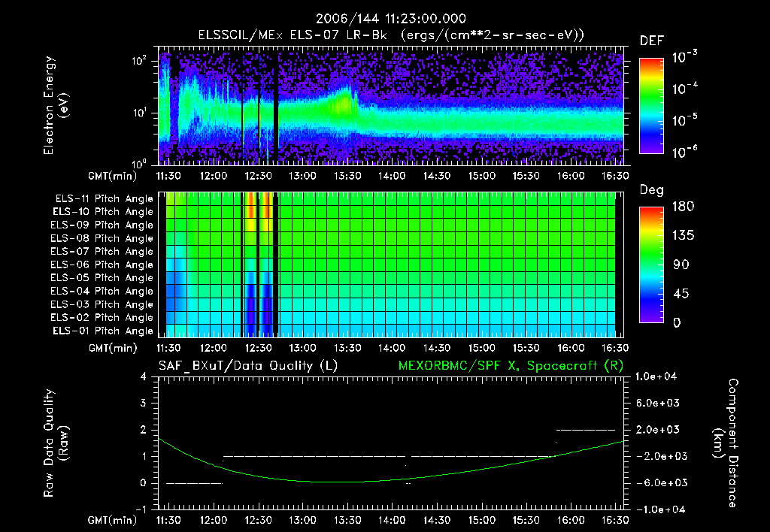Click the 13:30 tick under the energy spectrogram

[347, 176]
